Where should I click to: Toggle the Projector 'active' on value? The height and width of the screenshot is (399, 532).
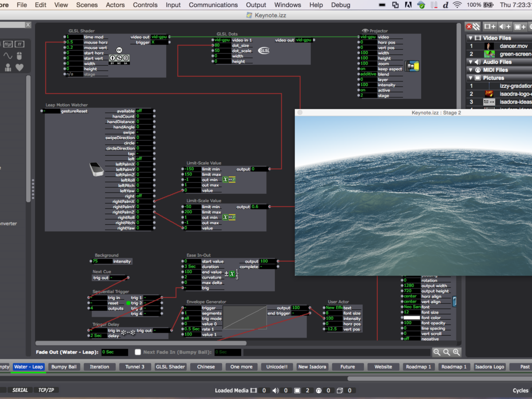(367, 90)
